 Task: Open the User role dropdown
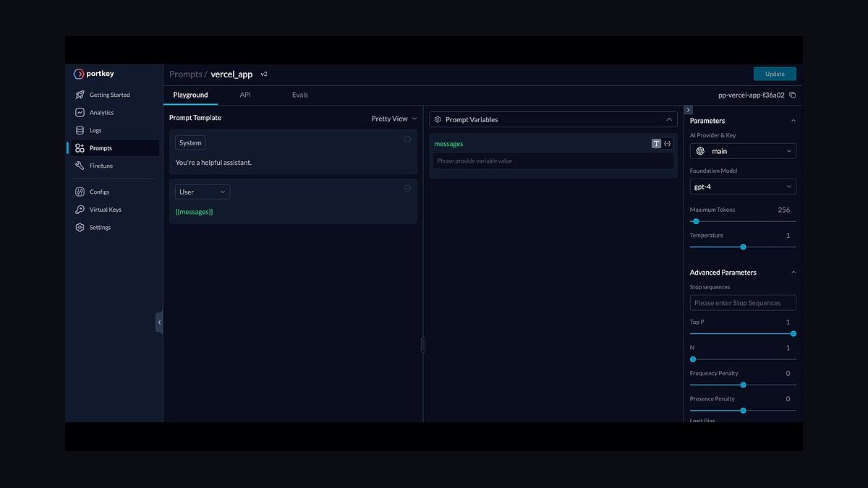click(203, 192)
